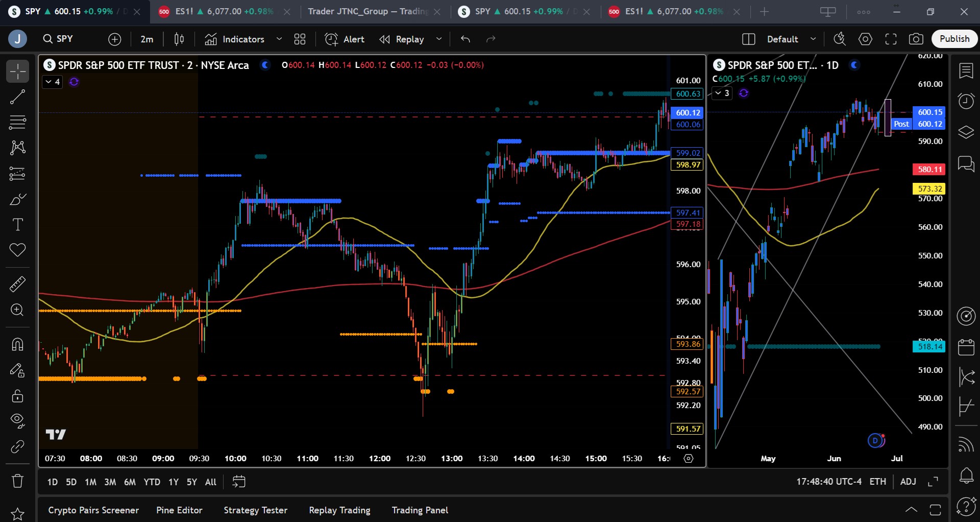Open the user profile menu J
This screenshot has height=522, width=980.
(17, 39)
